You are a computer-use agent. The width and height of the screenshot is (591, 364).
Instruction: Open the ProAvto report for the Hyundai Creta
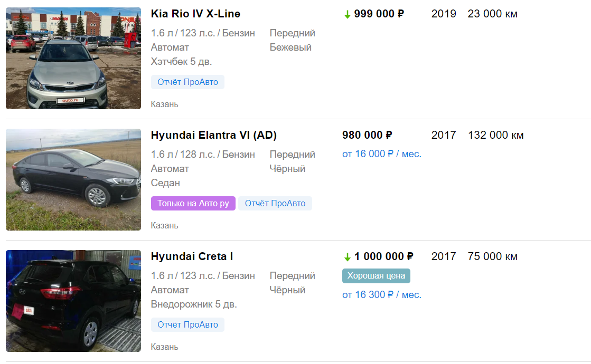tap(187, 324)
